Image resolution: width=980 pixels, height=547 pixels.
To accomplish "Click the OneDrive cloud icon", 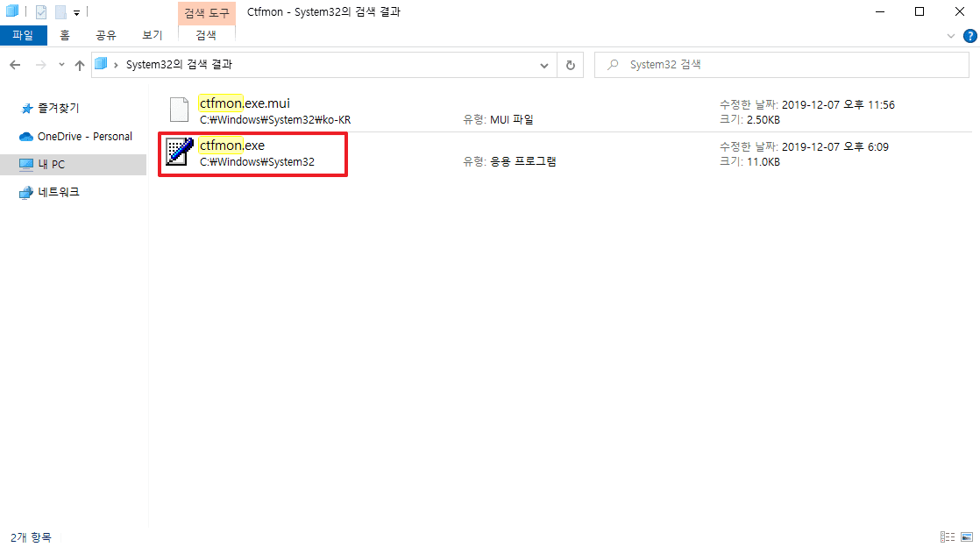I will [x=26, y=136].
